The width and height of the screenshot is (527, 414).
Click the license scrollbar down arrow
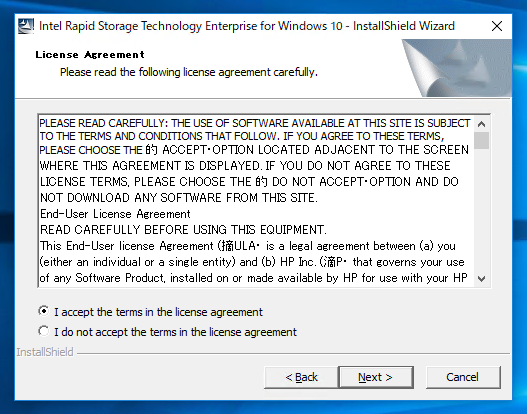tap(481, 279)
